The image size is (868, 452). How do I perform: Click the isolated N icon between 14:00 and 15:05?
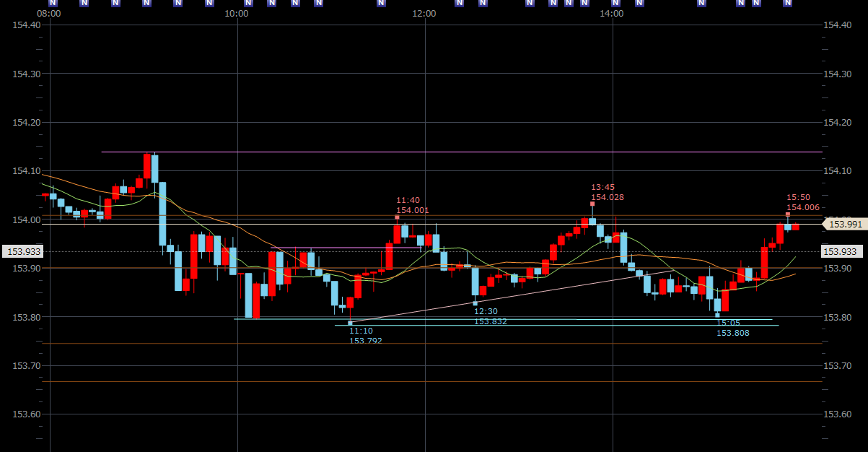[701, 3]
